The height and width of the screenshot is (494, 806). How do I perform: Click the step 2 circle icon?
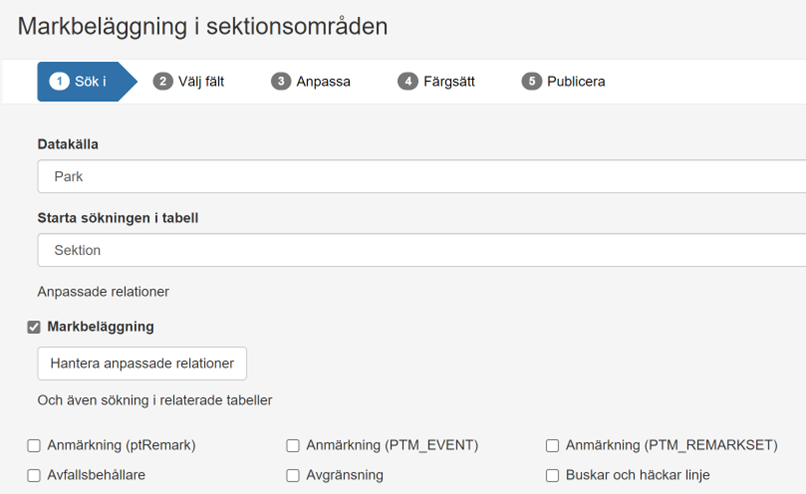163,82
